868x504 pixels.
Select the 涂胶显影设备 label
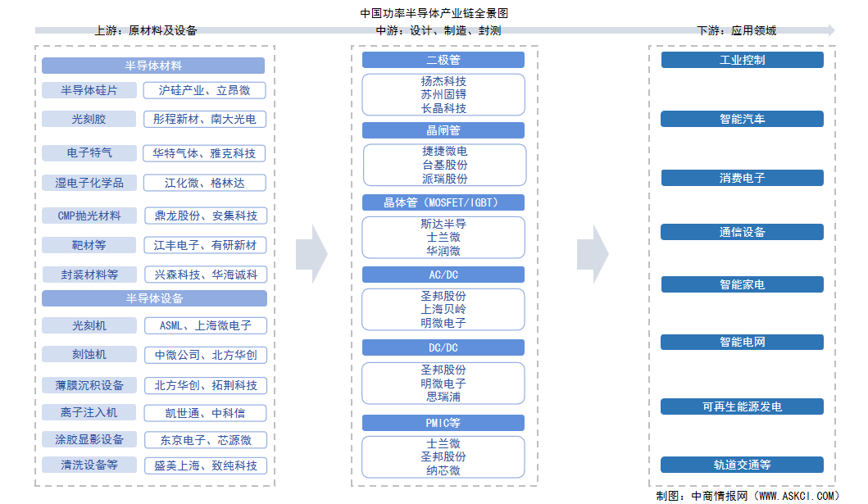point(89,440)
